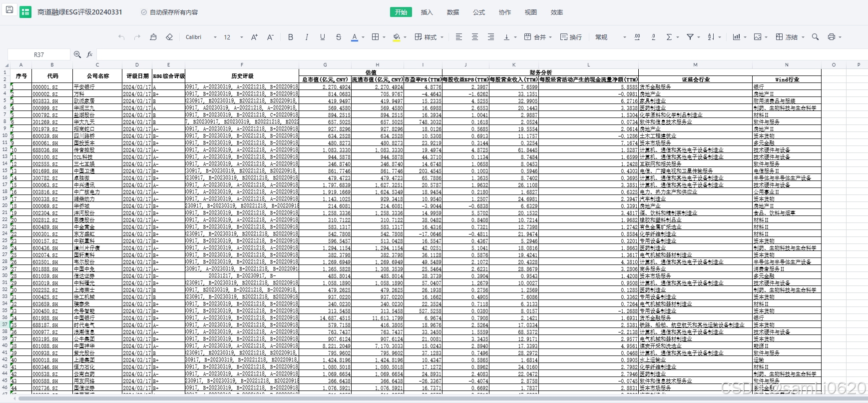Click the document title 商道融绿ESG评级20240331
The image size is (868, 403).
(80, 12)
